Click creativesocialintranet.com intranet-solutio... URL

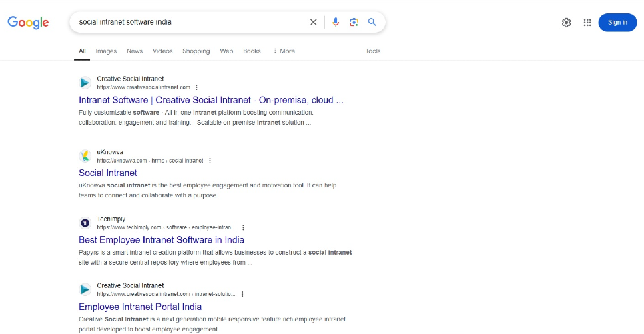166,294
